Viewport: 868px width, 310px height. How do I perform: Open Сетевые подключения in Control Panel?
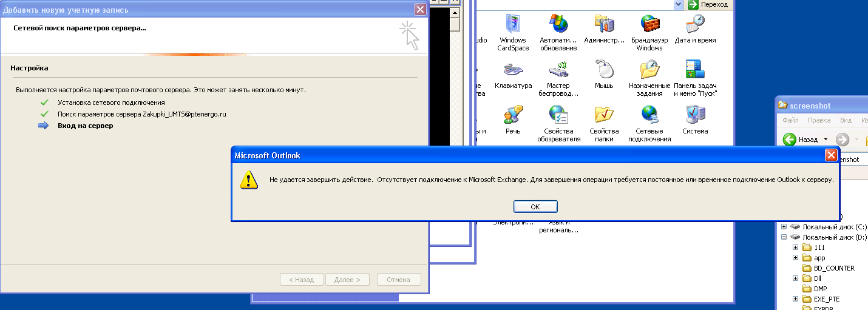[649, 123]
